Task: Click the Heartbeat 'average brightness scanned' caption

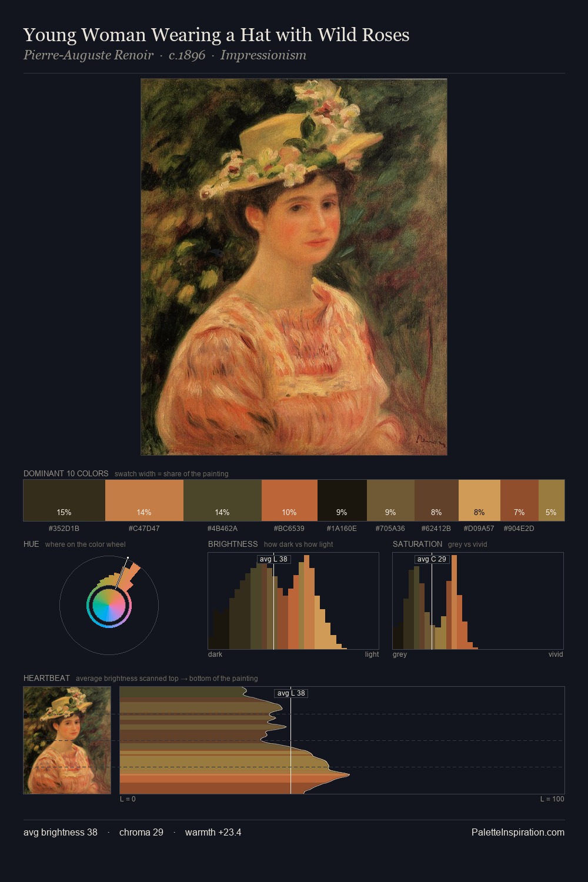Action: (x=167, y=679)
